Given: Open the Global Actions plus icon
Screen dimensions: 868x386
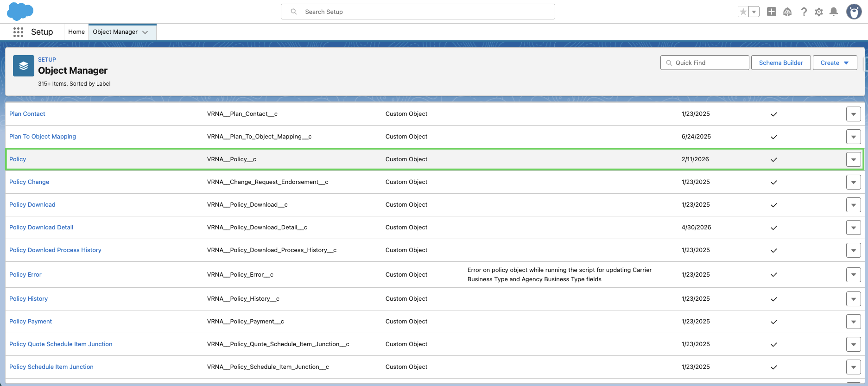Looking at the screenshot, I should point(772,12).
